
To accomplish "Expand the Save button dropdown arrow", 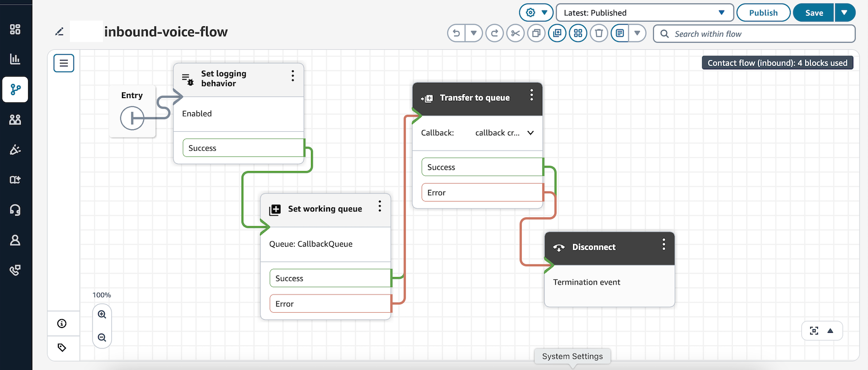I will point(845,13).
